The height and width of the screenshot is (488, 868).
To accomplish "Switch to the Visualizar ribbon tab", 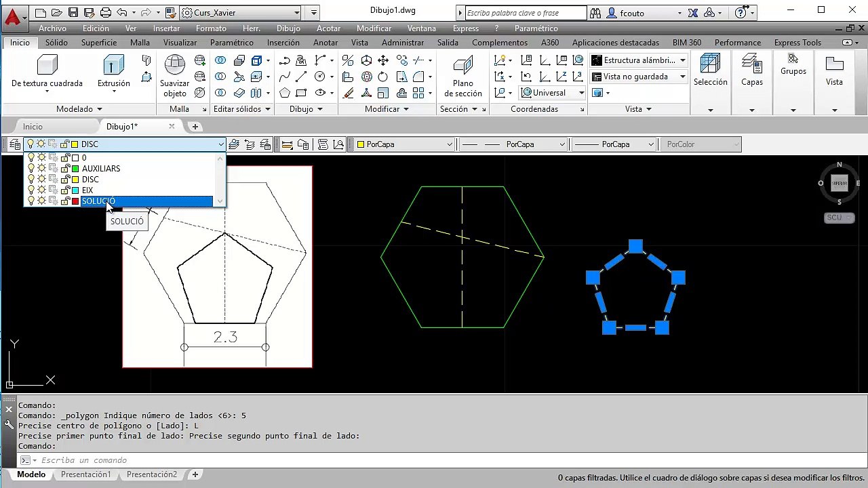I will (x=180, y=43).
